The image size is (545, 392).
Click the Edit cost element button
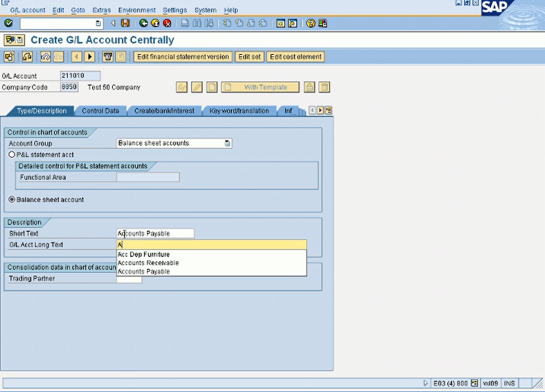coord(296,56)
